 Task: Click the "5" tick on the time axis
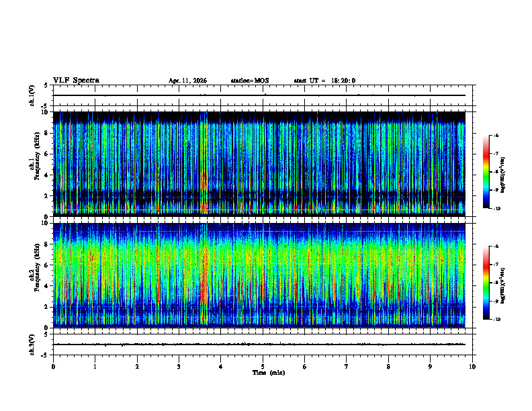tap(263, 367)
